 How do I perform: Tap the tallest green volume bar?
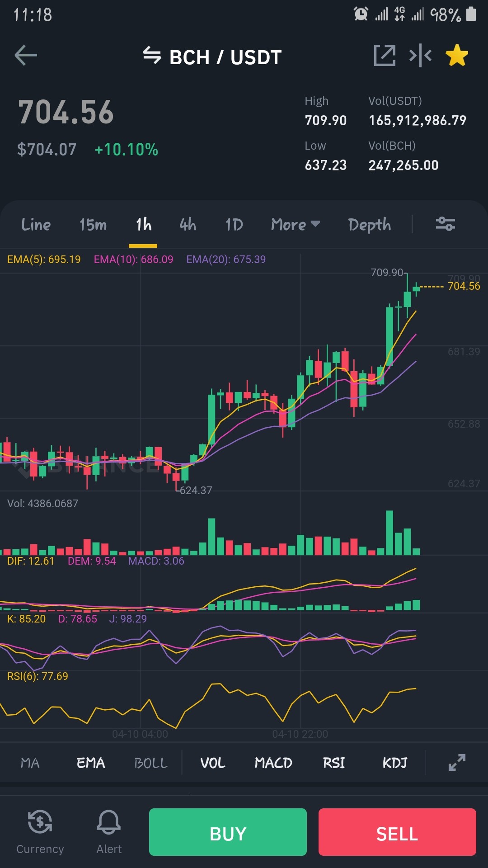[389, 533]
